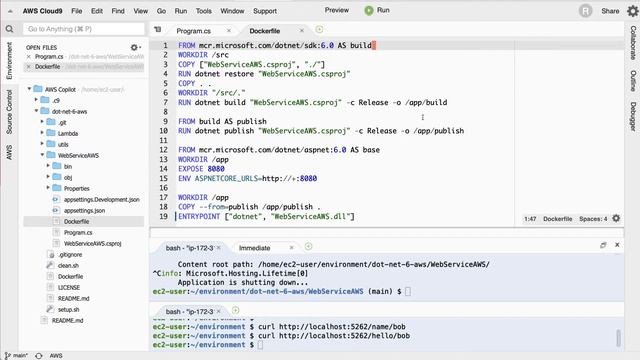Click the green Run play icon
The width and height of the screenshot is (640, 360).
coord(369,11)
